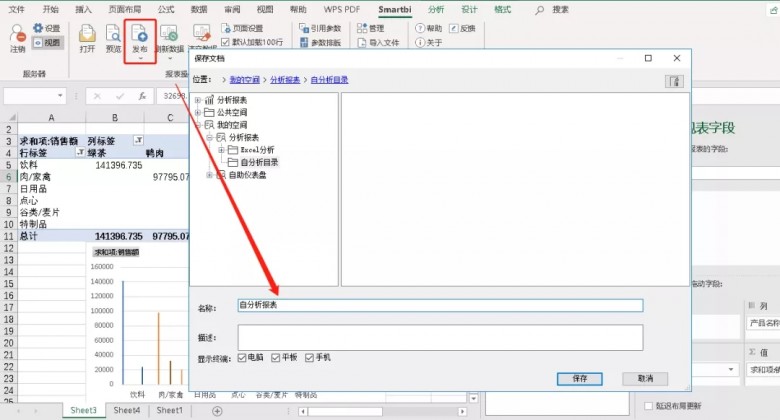Switch to WPS PDF ribbon tab
The height and width of the screenshot is (420, 780).
pyautogui.click(x=341, y=9)
